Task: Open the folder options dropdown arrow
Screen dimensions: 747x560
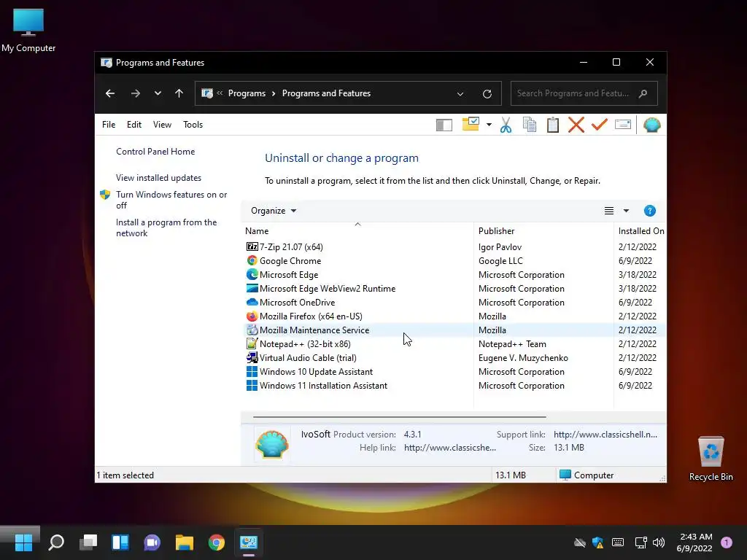Action: 489,125
